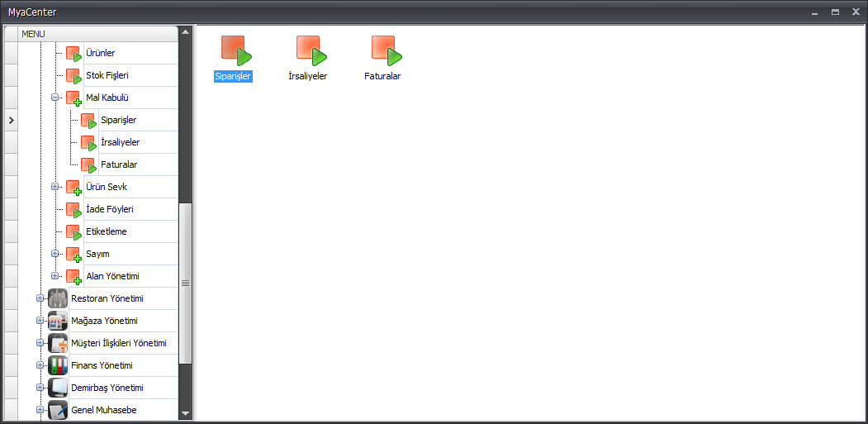The width and height of the screenshot is (868, 424).
Task: Expand the Sayım tree node
Action: pyautogui.click(x=55, y=253)
